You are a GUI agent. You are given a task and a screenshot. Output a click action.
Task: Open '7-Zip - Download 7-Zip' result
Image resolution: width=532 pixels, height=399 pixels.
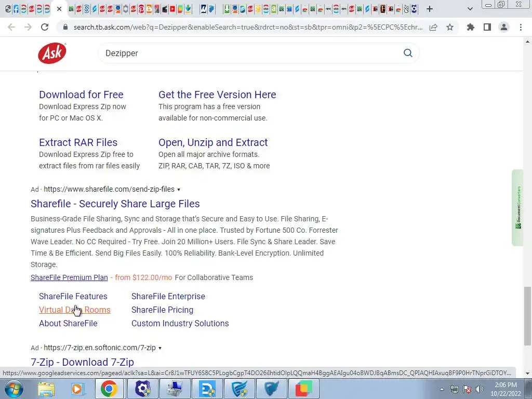[x=82, y=362]
